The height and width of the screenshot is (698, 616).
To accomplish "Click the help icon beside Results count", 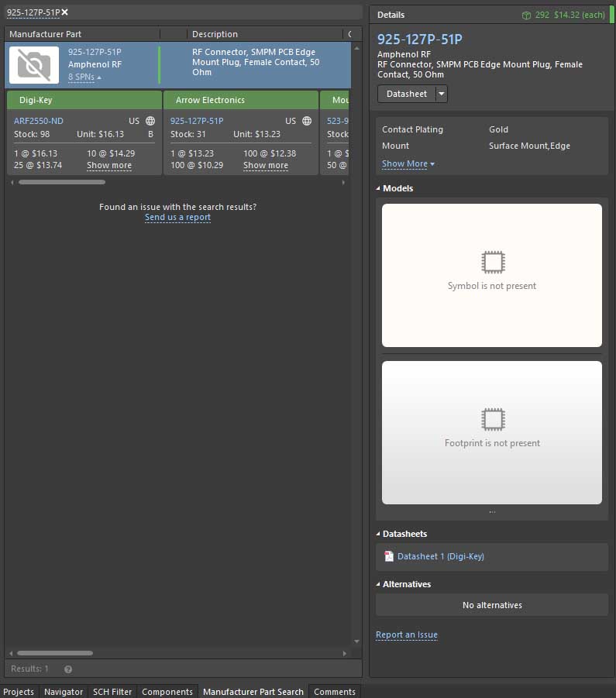I will (x=68, y=669).
